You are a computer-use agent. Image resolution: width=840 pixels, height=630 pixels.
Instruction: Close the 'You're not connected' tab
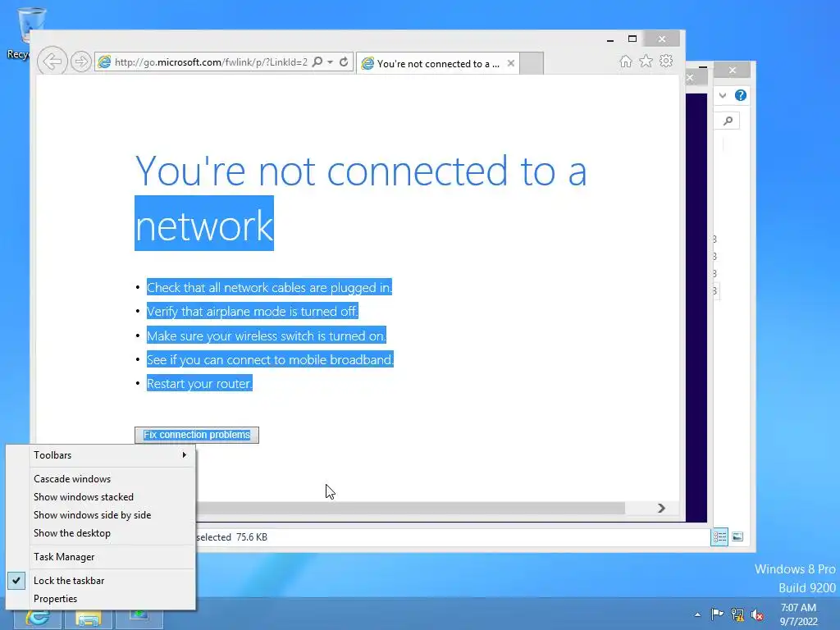511,63
